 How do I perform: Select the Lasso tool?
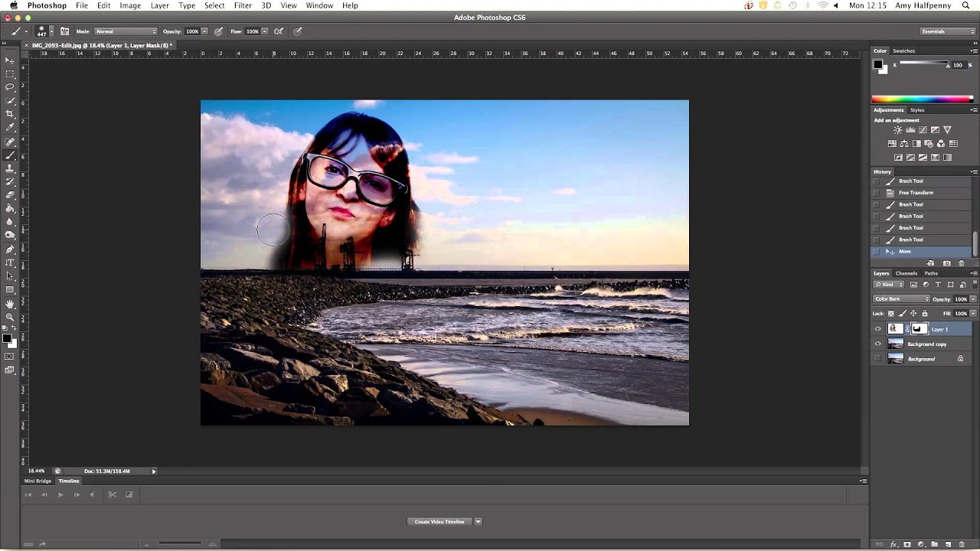pyautogui.click(x=10, y=87)
